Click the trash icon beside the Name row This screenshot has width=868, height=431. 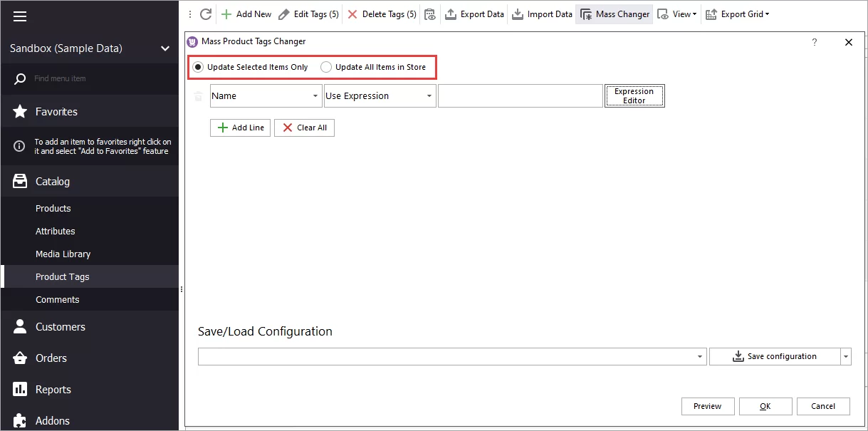click(198, 95)
